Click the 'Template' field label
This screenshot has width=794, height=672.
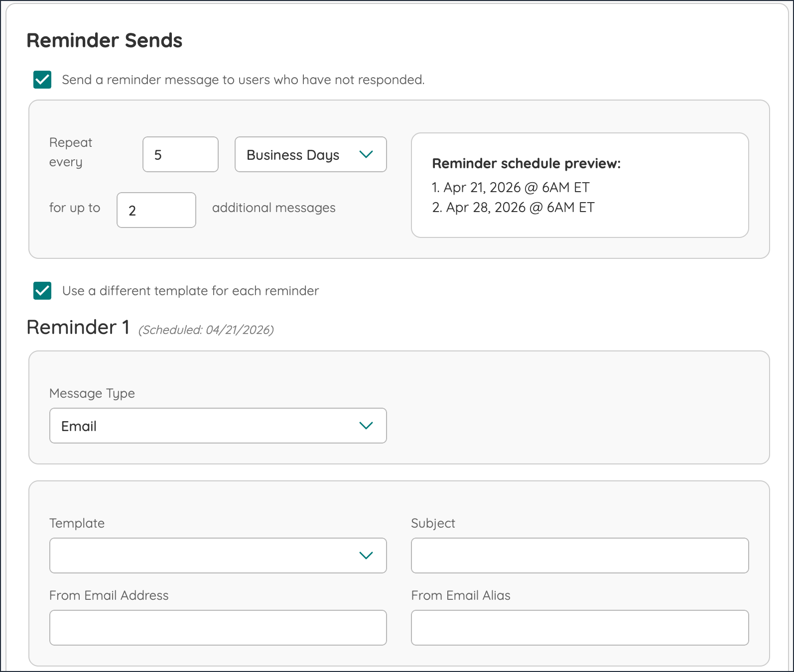point(77,523)
